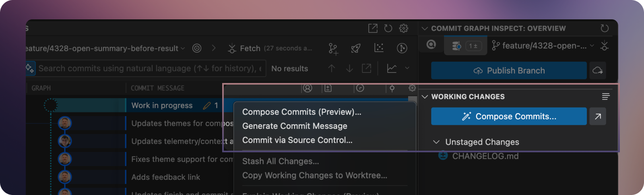644x195 pixels.
Task: Choose Stash All Changes from the menu
Action: point(281,161)
